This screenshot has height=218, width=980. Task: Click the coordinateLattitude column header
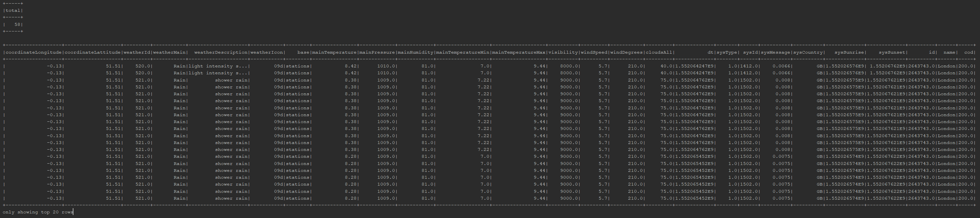click(x=93, y=52)
